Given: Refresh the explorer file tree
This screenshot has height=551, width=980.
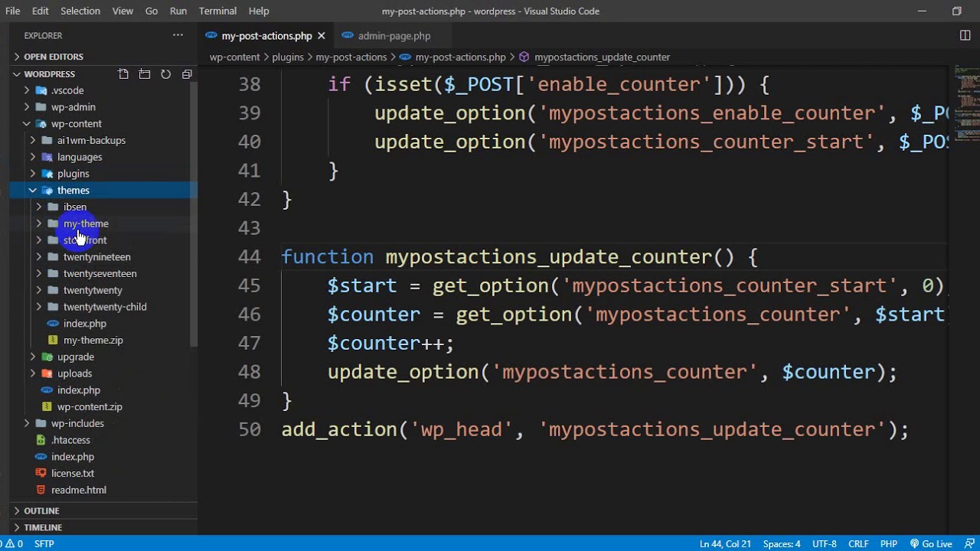Looking at the screenshot, I should coord(165,74).
